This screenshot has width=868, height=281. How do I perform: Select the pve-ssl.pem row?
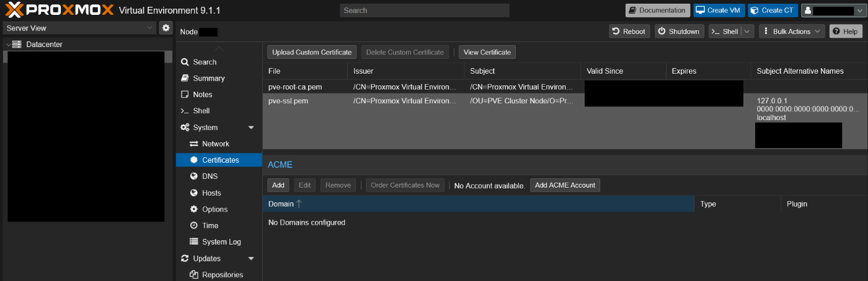(565, 121)
